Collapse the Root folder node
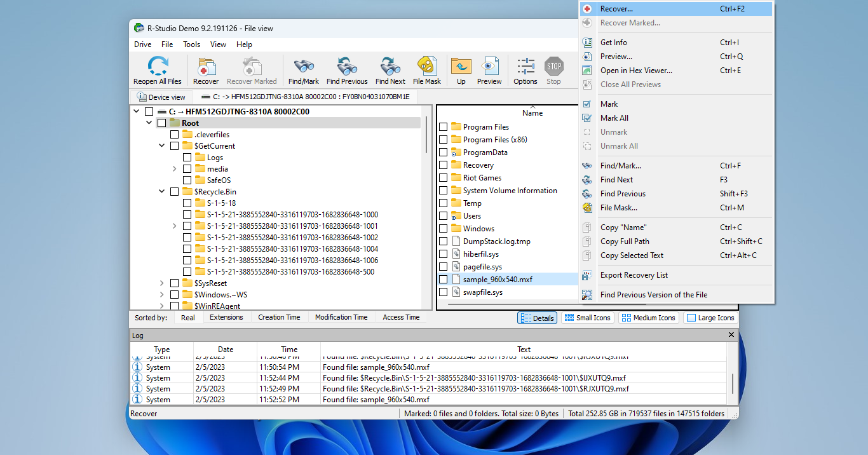 point(149,123)
